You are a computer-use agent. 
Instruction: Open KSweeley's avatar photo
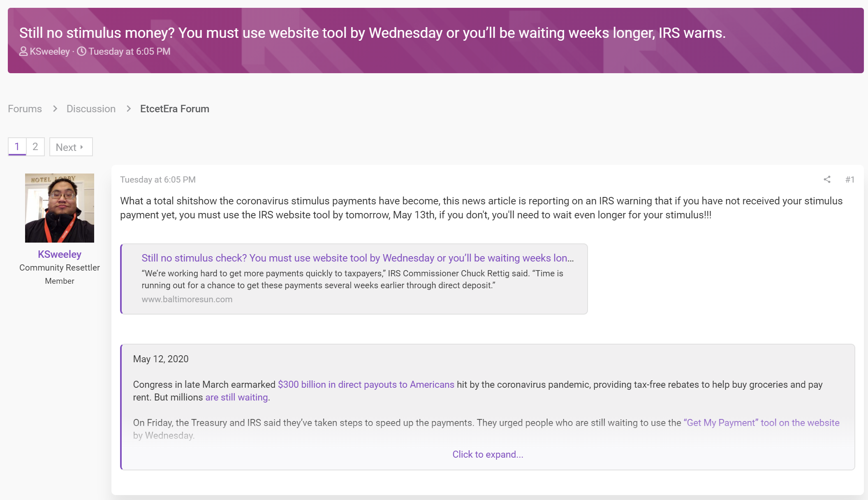tap(60, 208)
